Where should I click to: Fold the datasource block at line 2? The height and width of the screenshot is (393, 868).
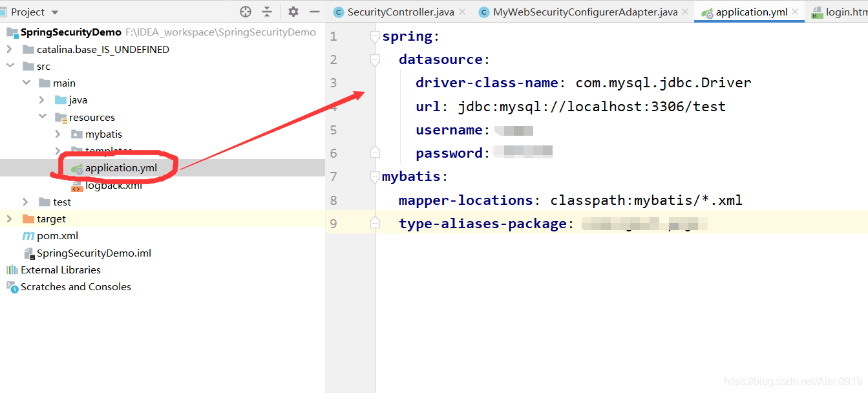coord(375,60)
